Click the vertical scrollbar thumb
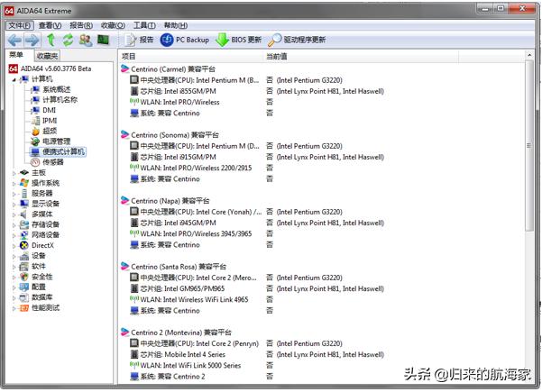 tap(528, 145)
